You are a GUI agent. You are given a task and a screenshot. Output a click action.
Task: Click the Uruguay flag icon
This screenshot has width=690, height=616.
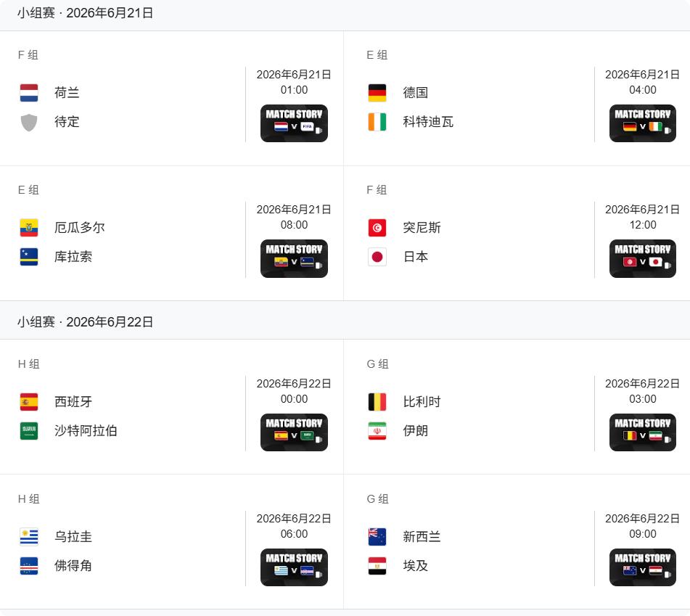click(29, 537)
